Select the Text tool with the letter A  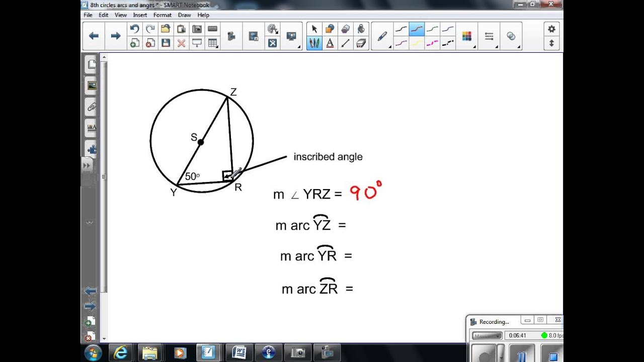click(330, 43)
